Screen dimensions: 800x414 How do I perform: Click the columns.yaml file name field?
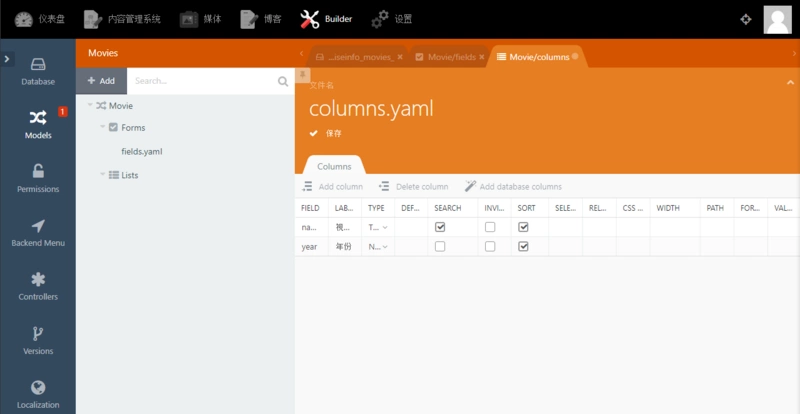tap(371, 109)
